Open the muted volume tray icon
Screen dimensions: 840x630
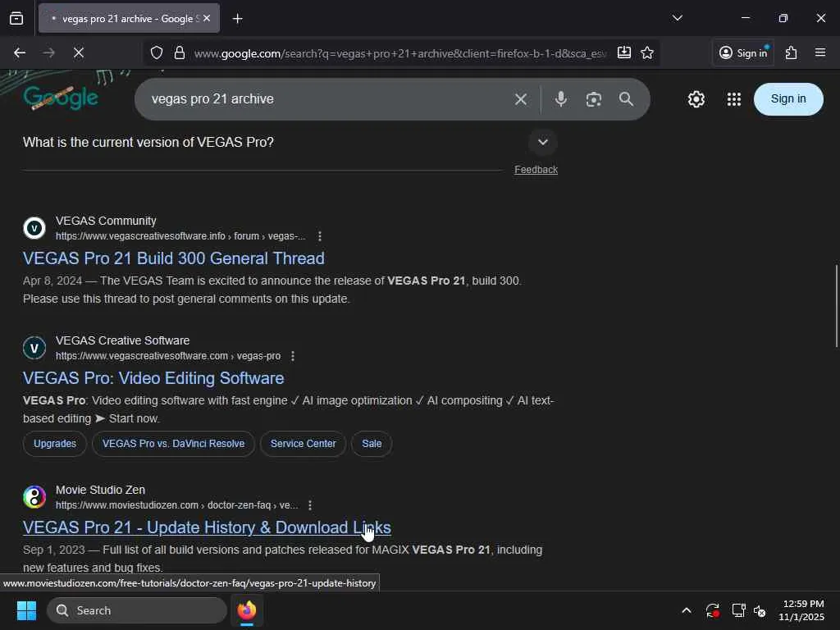pyautogui.click(x=760, y=610)
